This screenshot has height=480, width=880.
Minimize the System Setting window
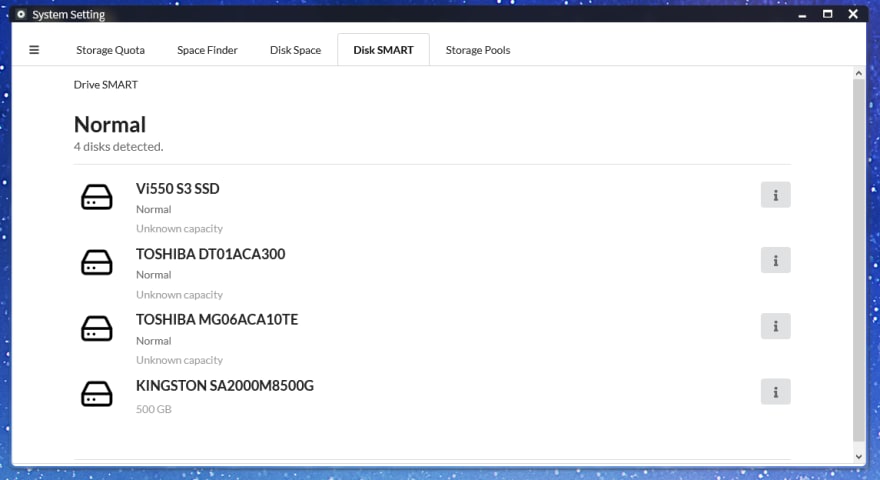803,15
